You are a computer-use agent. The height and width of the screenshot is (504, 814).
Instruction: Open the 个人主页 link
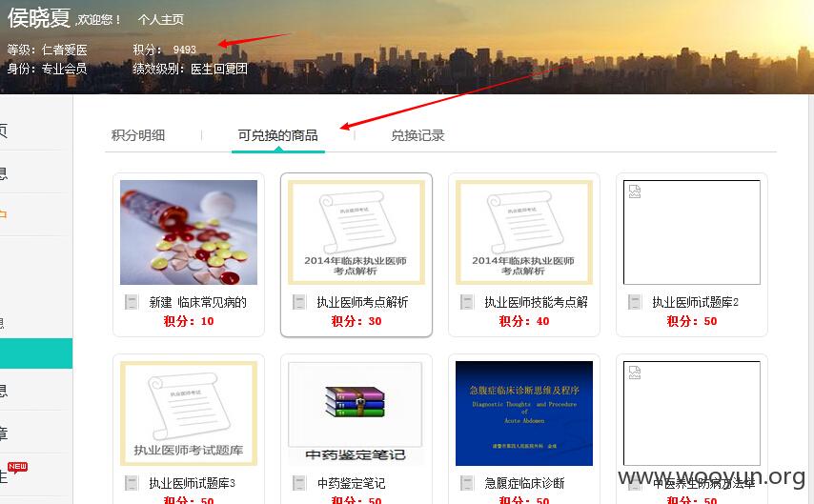pos(160,20)
